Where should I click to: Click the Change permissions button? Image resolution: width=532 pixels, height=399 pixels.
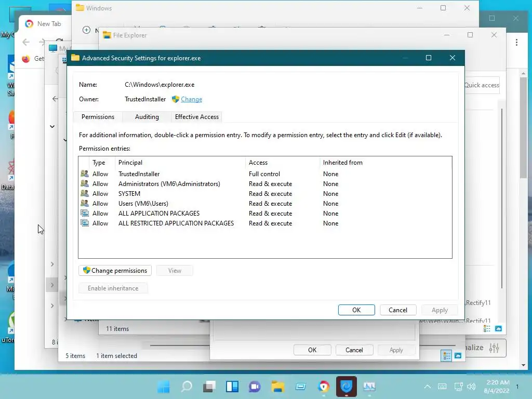pos(115,270)
